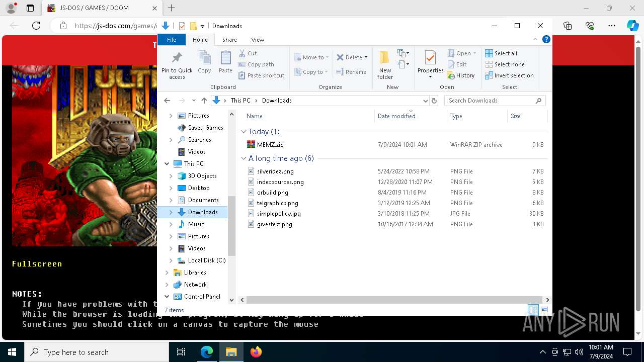Select Control Panel in tree
This screenshot has width=644, height=362.
click(202, 297)
